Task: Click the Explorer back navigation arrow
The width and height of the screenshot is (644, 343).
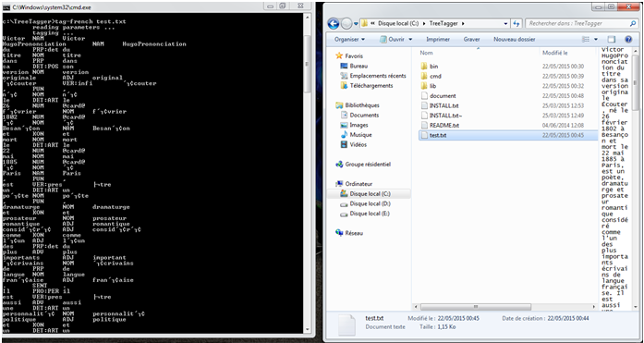Action: [x=334, y=24]
